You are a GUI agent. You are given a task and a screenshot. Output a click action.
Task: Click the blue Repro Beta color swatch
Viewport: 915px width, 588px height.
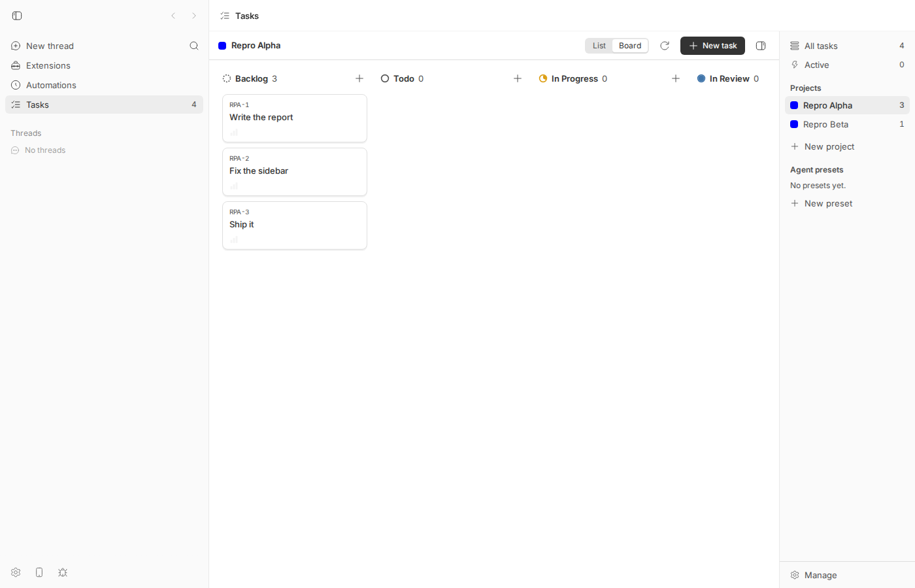(794, 124)
